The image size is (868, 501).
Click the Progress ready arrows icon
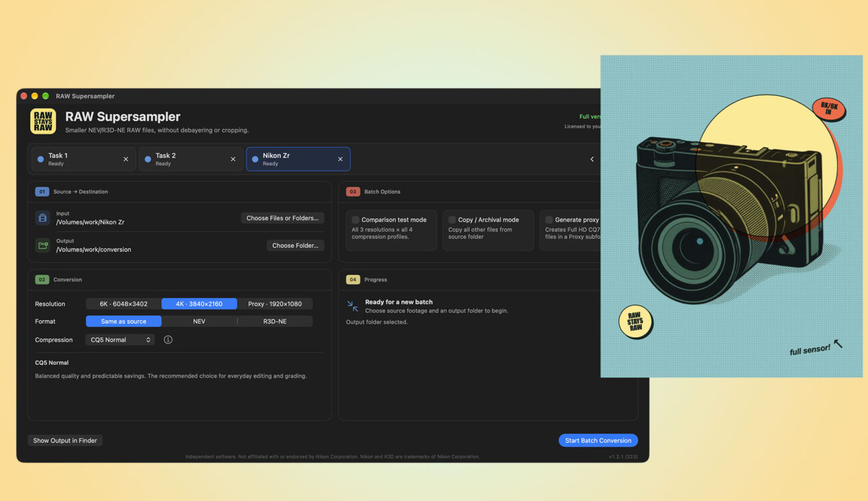[353, 306]
